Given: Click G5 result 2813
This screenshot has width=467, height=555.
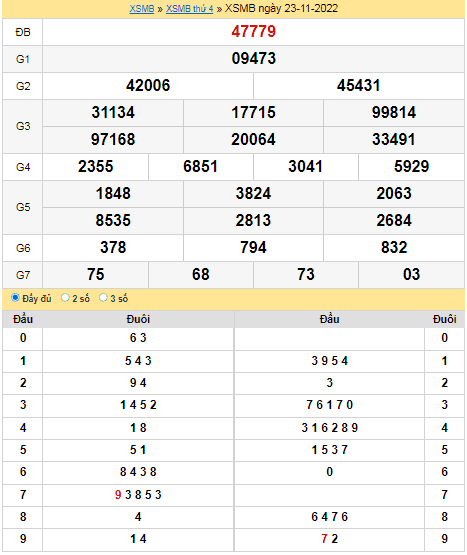Looking at the screenshot, I should 254,220.
